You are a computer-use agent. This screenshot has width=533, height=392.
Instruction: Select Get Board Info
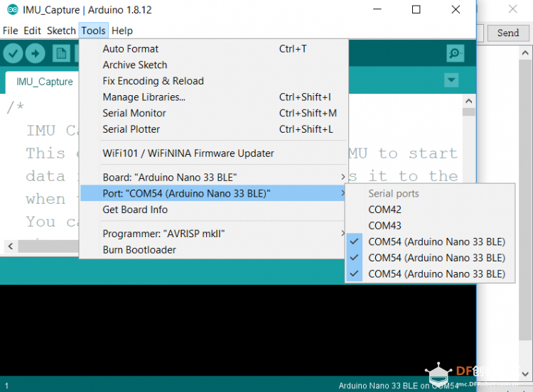tap(213, 209)
